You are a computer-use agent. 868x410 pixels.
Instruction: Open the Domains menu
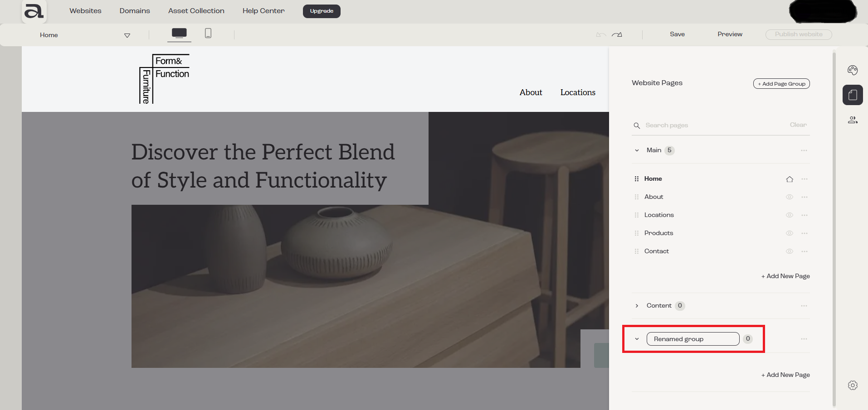tap(135, 11)
